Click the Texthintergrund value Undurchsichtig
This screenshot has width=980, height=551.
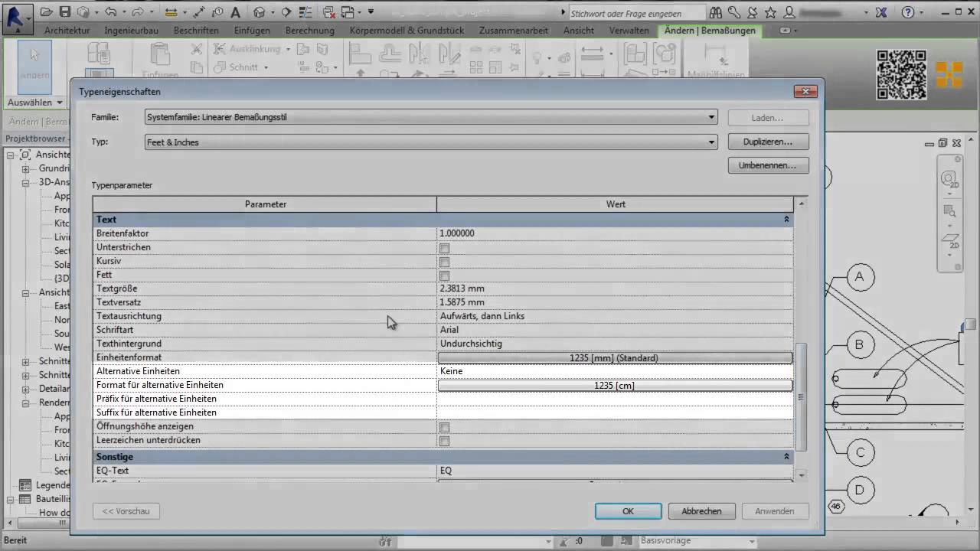pyautogui.click(x=615, y=344)
